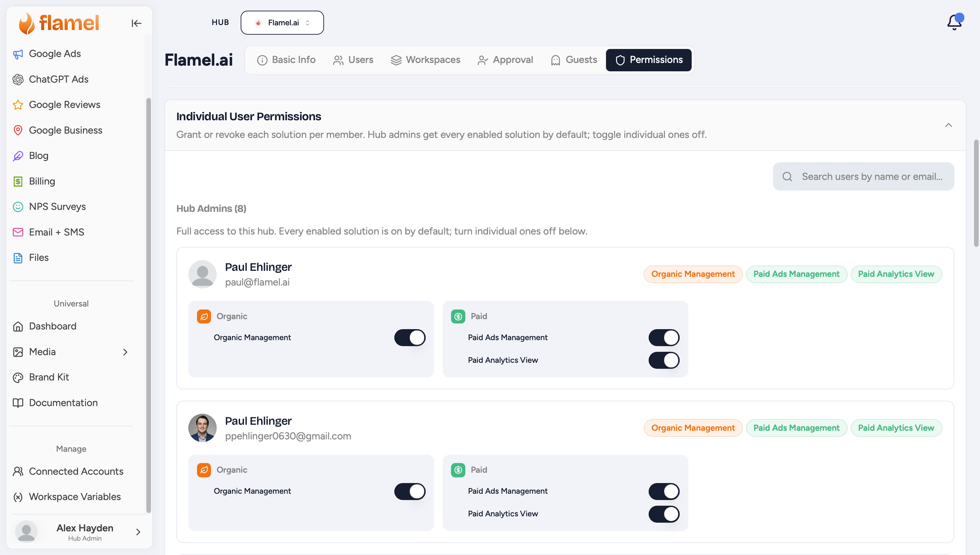Click the Email + SMS envelope icon
Screen dimensions: 980x555
[x=18, y=232]
